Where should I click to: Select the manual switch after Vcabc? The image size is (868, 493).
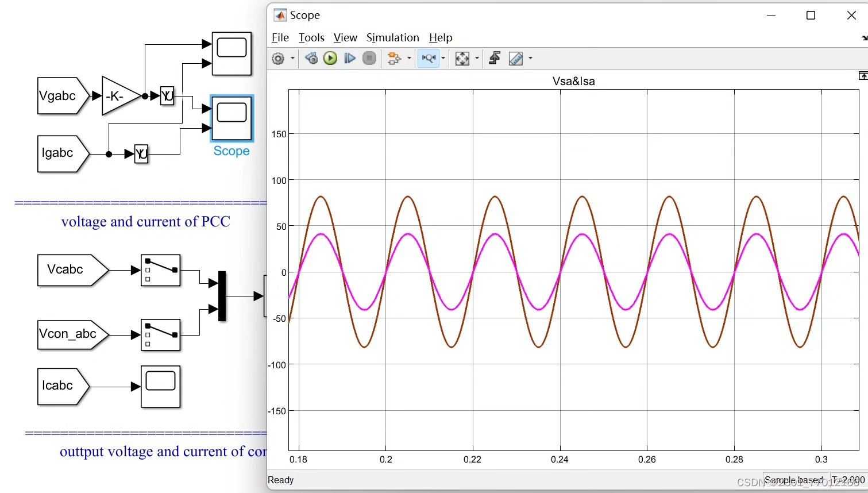tap(161, 270)
